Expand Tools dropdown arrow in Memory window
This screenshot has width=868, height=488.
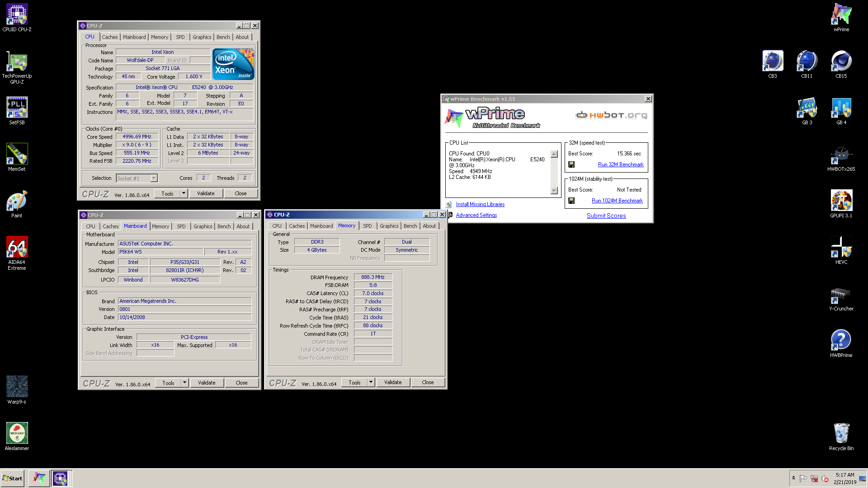pos(371,382)
